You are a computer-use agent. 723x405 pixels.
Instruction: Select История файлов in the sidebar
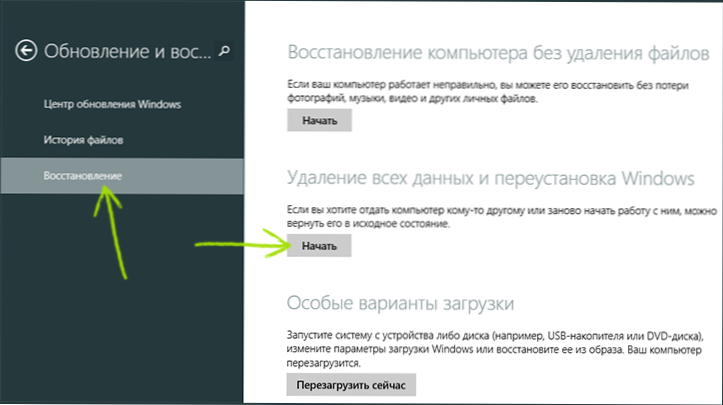click(x=83, y=140)
